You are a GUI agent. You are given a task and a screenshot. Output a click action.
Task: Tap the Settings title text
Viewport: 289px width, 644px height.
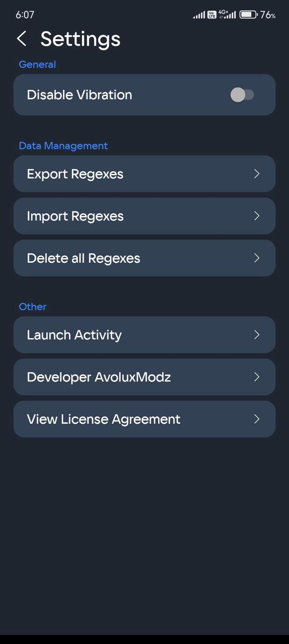80,39
